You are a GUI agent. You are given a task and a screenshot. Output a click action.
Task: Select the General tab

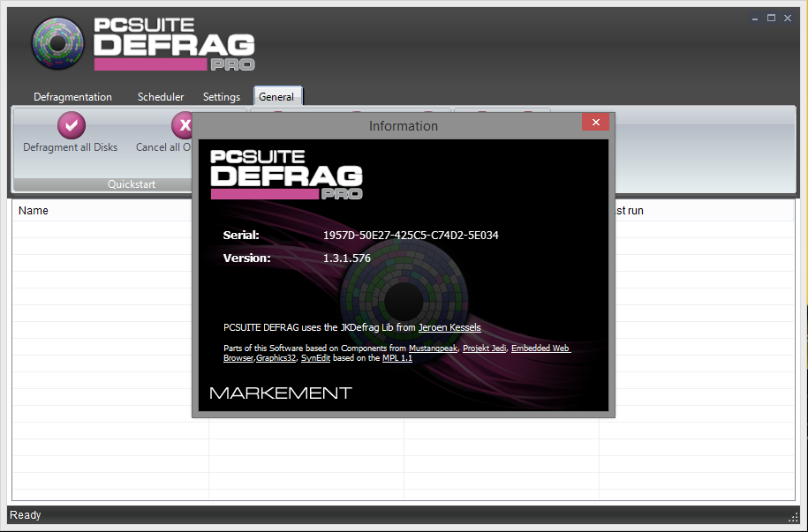tap(277, 97)
